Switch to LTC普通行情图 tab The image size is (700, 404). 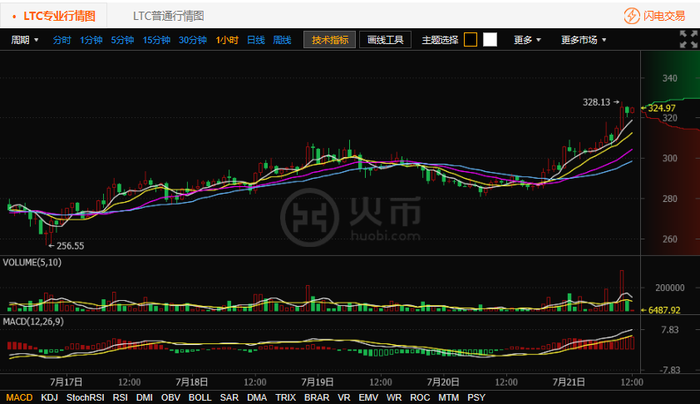(x=168, y=16)
